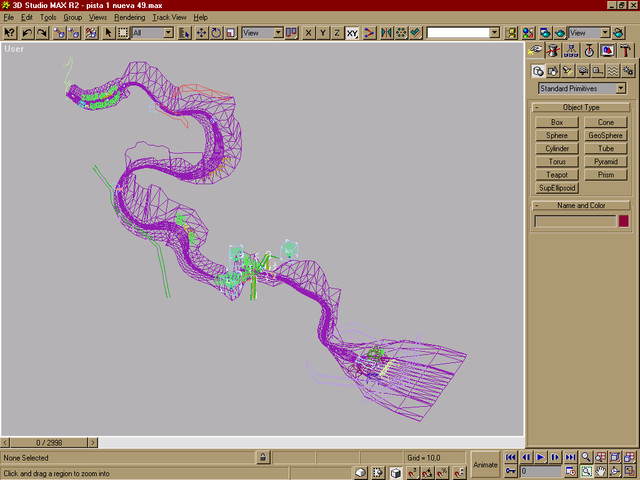Image resolution: width=640 pixels, height=480 pixels.
Task: Restrict to Z axis
Action: click(337, 33)
